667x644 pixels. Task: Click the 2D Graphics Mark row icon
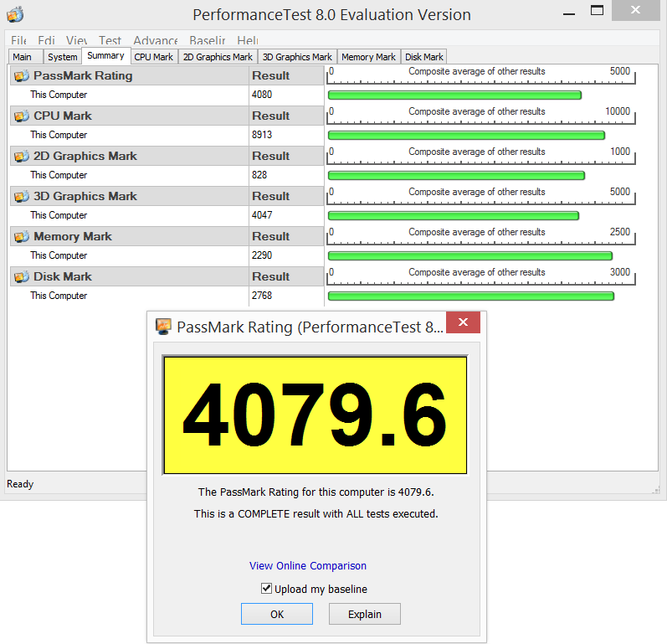(x=21, y=157)
